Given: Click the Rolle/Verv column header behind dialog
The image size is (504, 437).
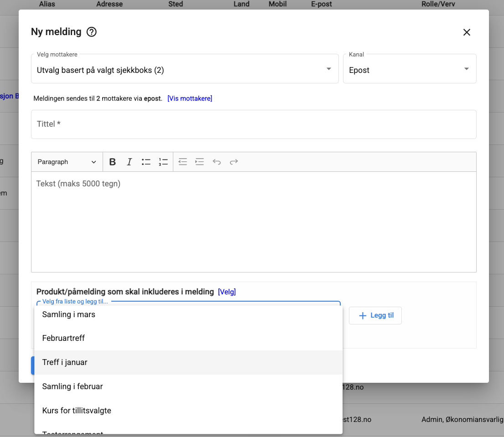Looking at the screenshot, I should point(438,4).
